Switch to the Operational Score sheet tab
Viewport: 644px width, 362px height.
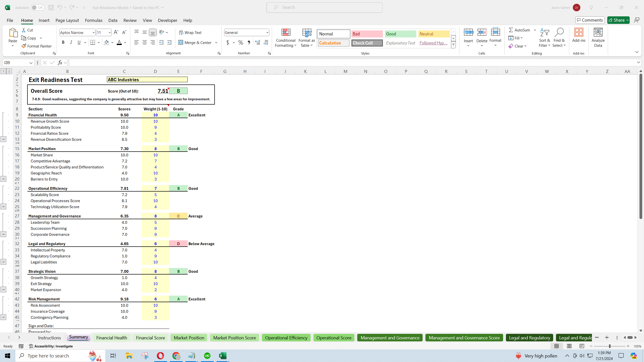coord(334,338)
